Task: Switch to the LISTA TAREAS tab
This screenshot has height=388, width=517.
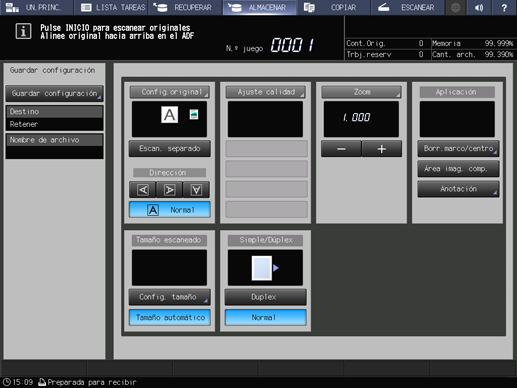Action: [x=111, y=7]
